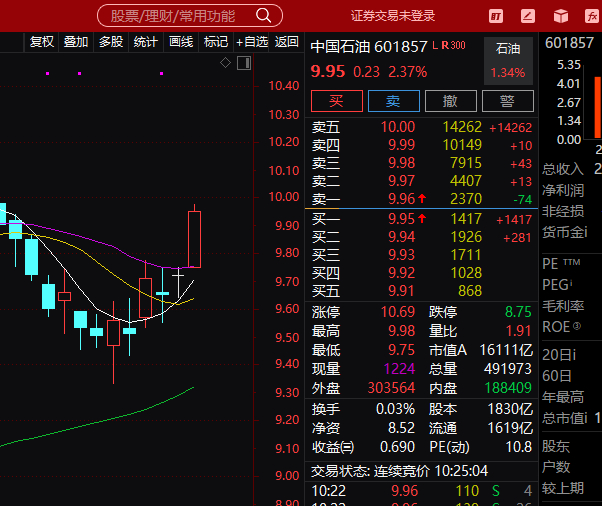The height and width of the screenshot is (506, 602).
Task: Select the 买五 9.91 order row
Action: 422,291
